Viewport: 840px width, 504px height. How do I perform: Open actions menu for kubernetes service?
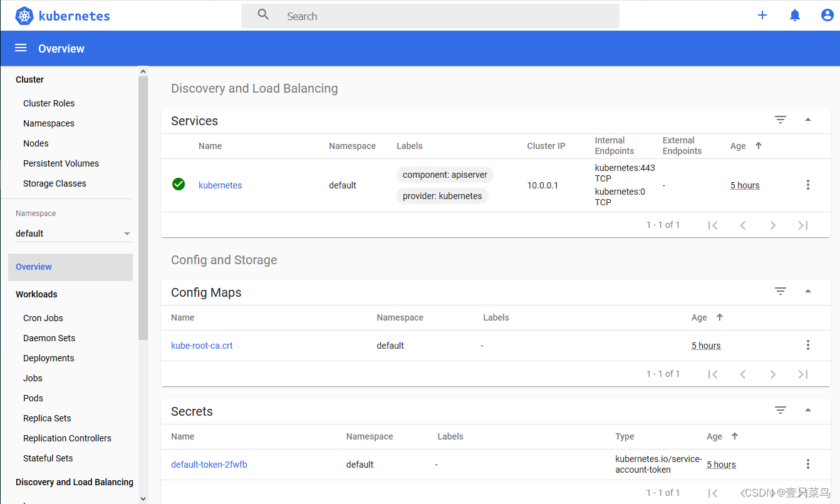pyautogui.click(x=808, y=185)
